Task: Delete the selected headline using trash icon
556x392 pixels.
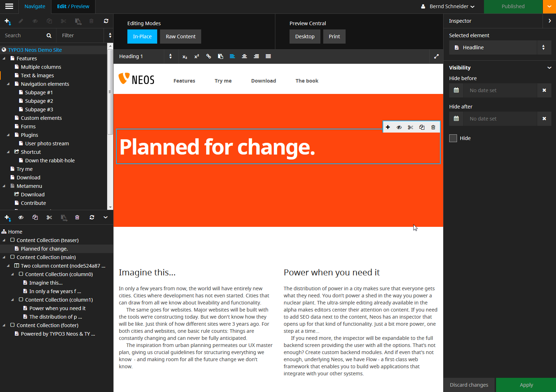Action: (x=433, y=127)
